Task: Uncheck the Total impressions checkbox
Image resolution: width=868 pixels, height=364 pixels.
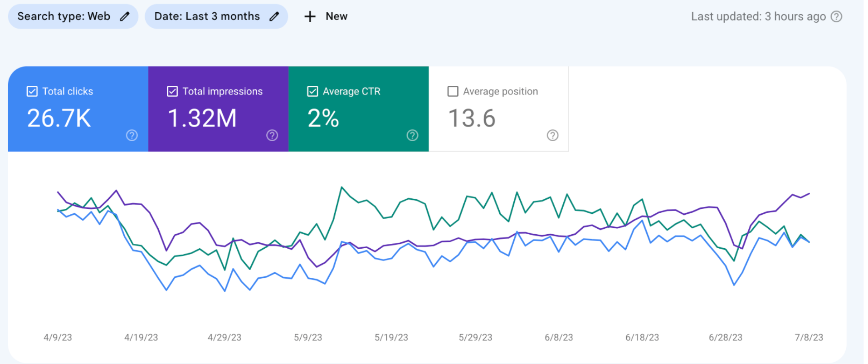Action: 172,91
